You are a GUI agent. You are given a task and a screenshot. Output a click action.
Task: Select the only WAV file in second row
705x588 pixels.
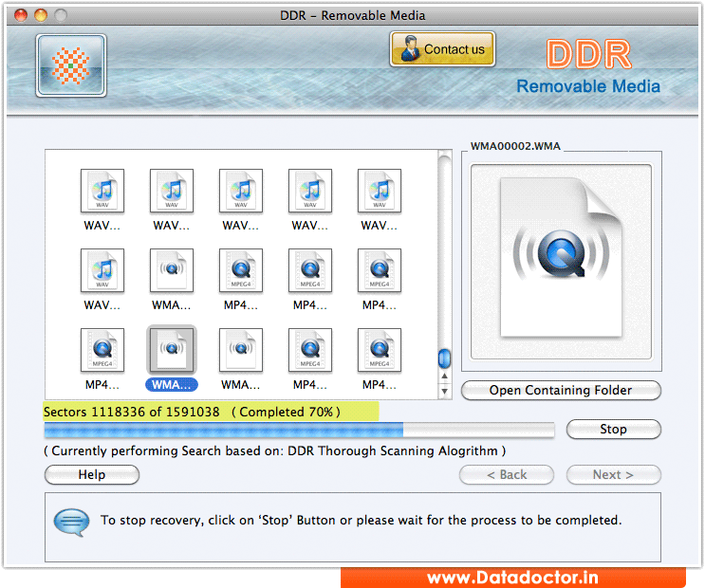point(102,270)
